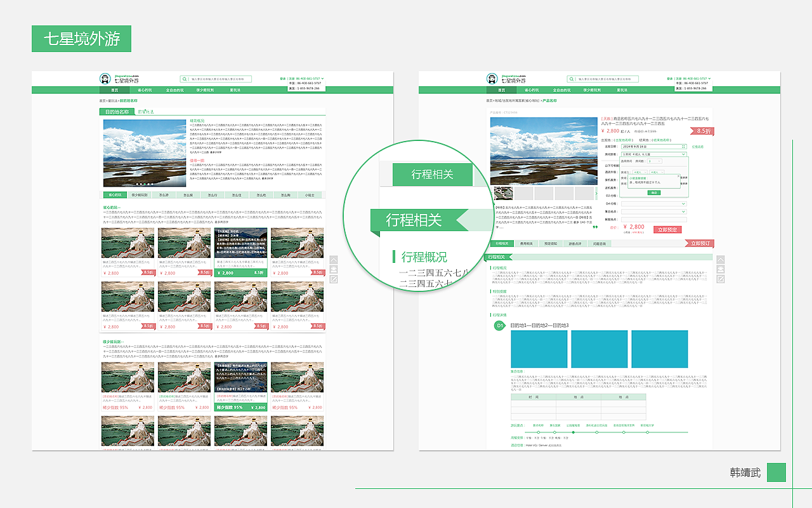Open 登录 login link on the destination page
Screen dimensions: 812x508
pyautogui.click(x=282, y=79)
